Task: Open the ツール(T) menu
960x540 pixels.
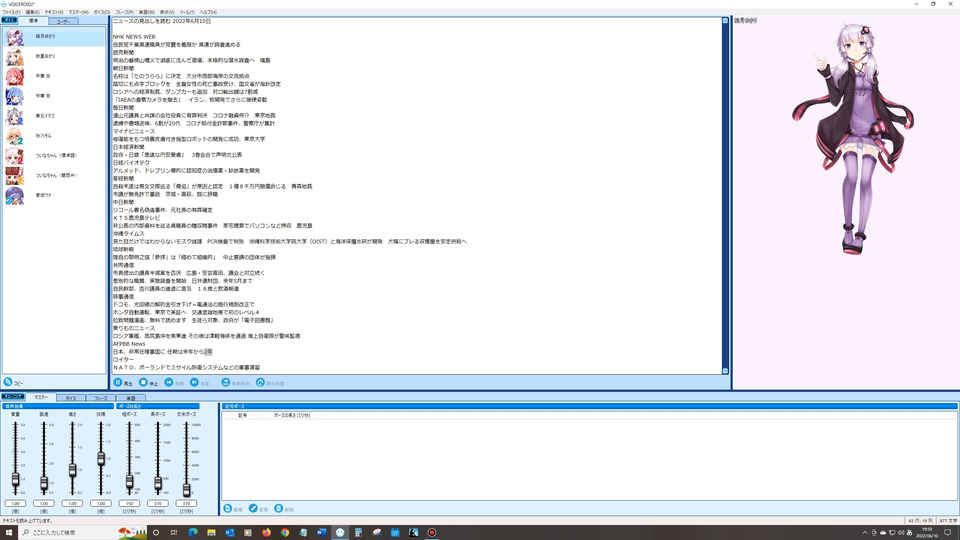Action: coord(187,12)
